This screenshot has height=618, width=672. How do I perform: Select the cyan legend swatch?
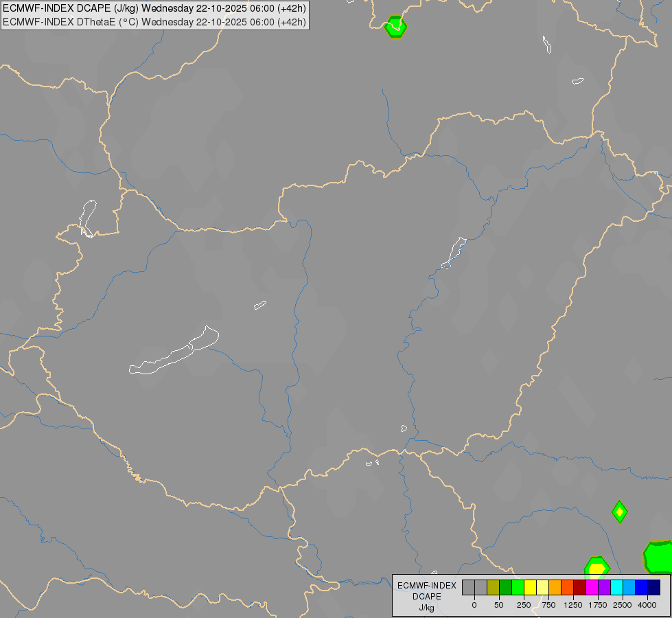[x=617, y=588]
